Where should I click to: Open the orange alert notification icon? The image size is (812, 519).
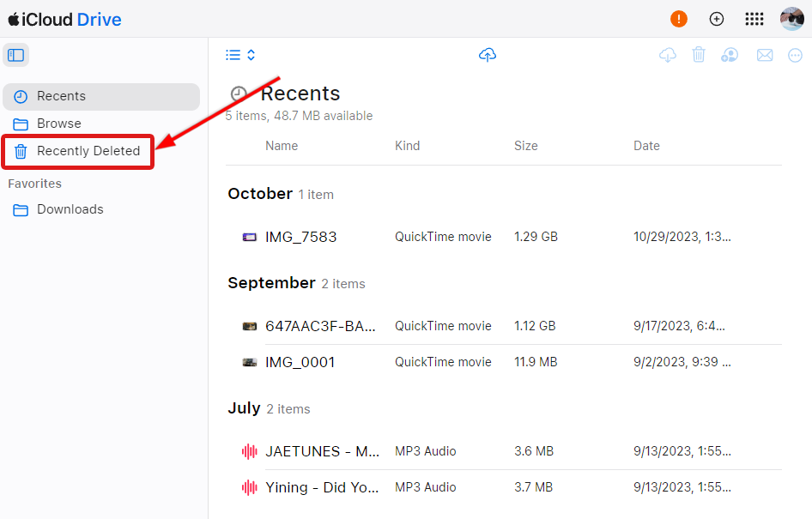678,19
